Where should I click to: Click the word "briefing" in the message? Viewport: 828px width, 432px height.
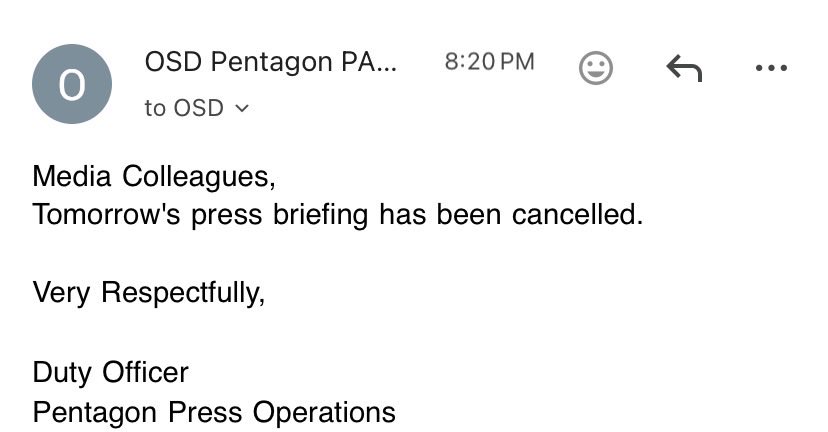coord(322,214)
